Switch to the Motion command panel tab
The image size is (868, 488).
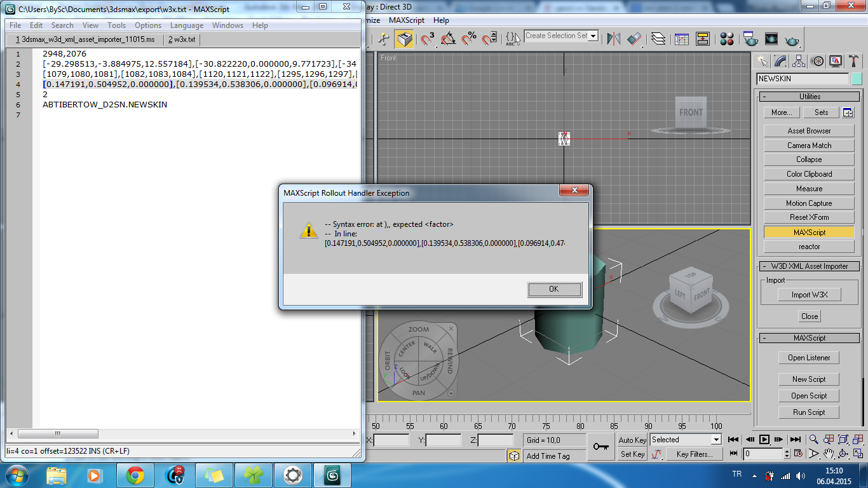pos(818,61)
